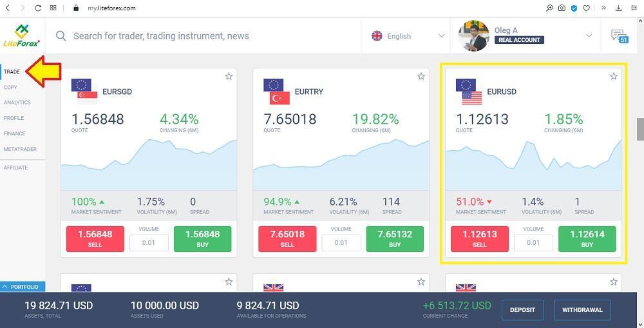Open the browser downloads icon

click(618, 8)
